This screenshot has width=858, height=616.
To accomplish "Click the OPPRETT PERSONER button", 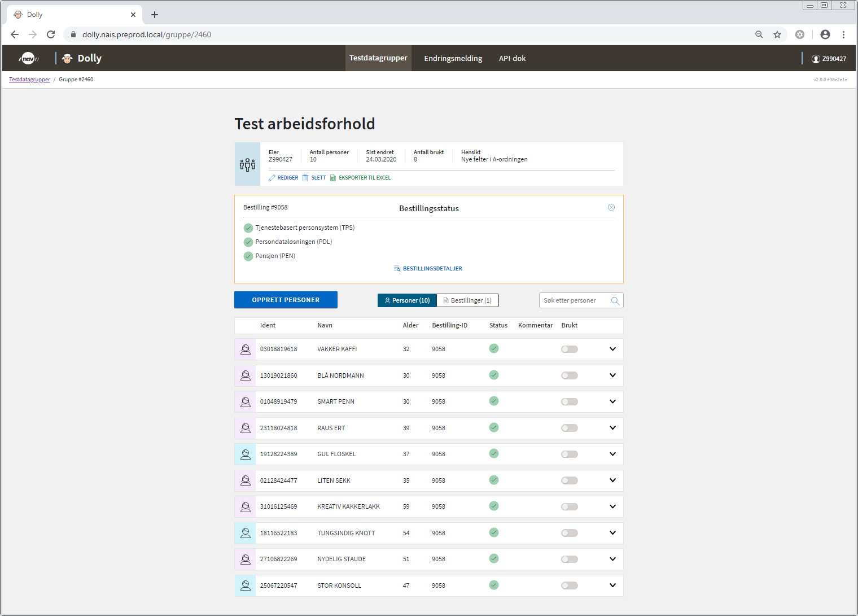I will (286, 300).
